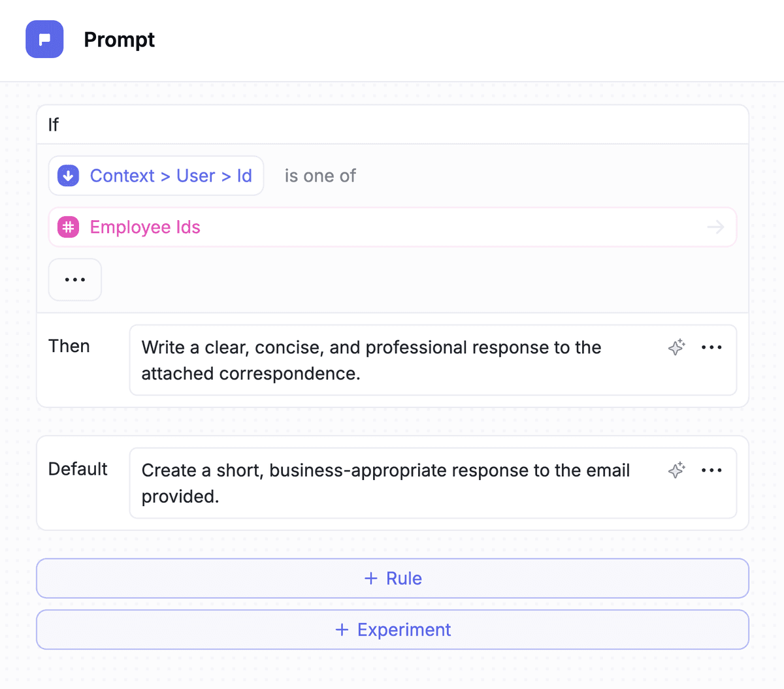Screen dimensions: 784x689
Task: Click the AI sparkle icon in the Then field
Action: 676,347
